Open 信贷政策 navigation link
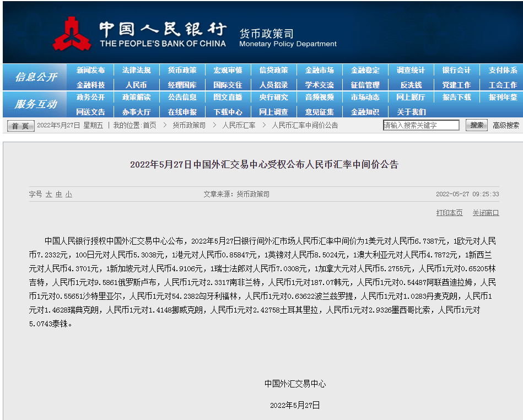Viewport: 523px width, 420px height. 273,71
